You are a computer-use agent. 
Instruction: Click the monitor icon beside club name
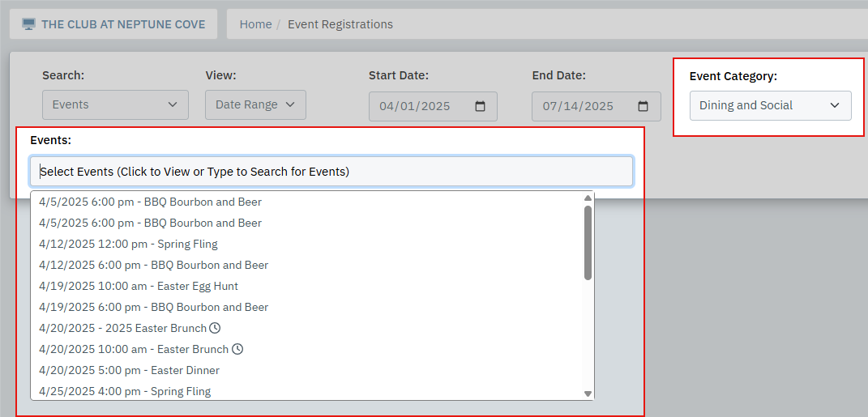click(28, 24)
